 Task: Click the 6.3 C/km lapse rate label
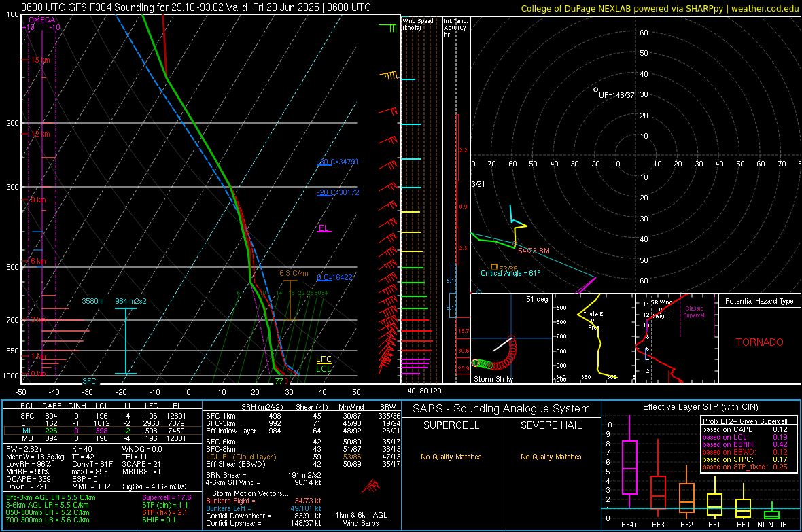294,273
